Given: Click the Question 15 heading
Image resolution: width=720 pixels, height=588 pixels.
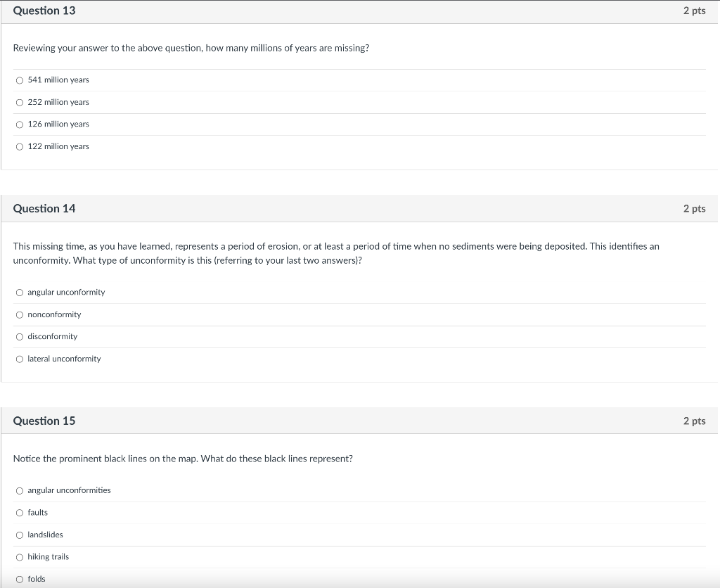Looking at the screenshot, I should [x=44, y=421].
